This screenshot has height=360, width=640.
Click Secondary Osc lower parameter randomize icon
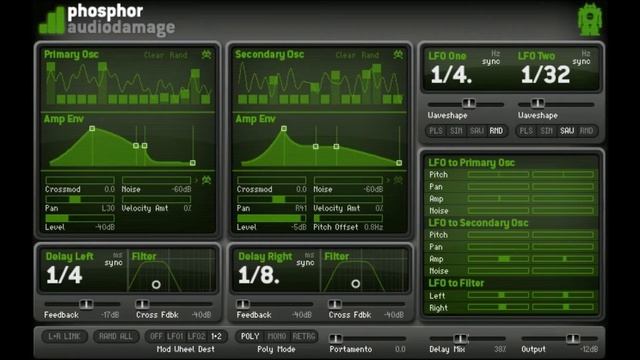pyautogui.click(x=398, y=180)
